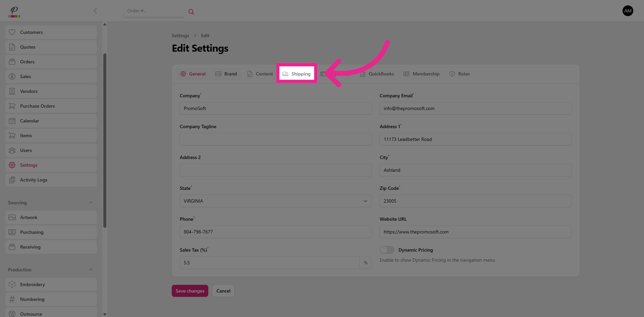Click the Embroidery icon in sidebar

12,284
